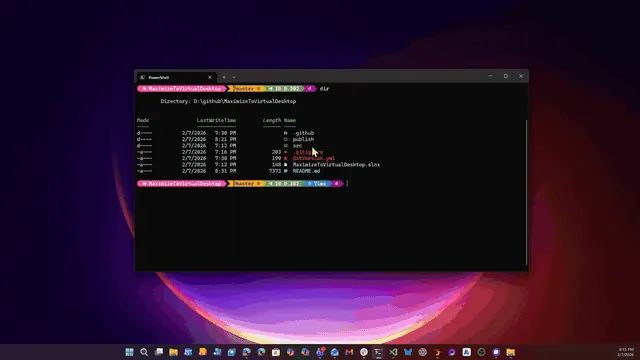Click the pink MaximizeToVirtualDesktop segment in bottom prompt
This screenshot has width=640, height=360.
[182, 184]
